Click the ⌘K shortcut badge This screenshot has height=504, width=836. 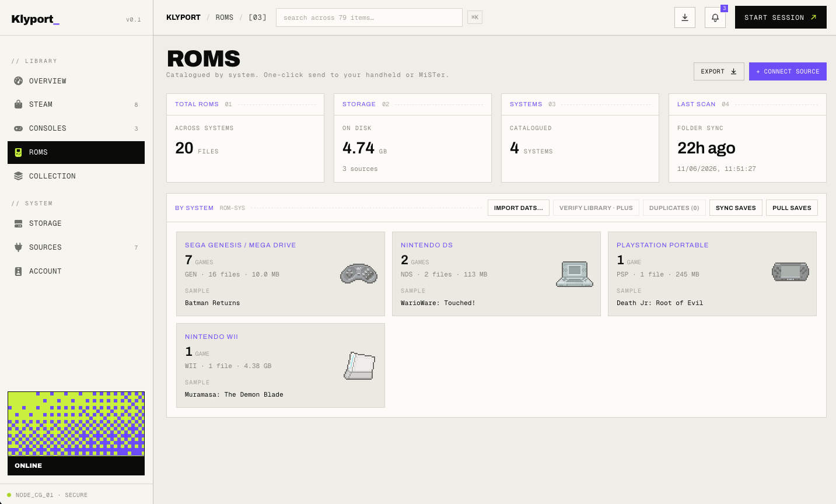coord(475,17)
